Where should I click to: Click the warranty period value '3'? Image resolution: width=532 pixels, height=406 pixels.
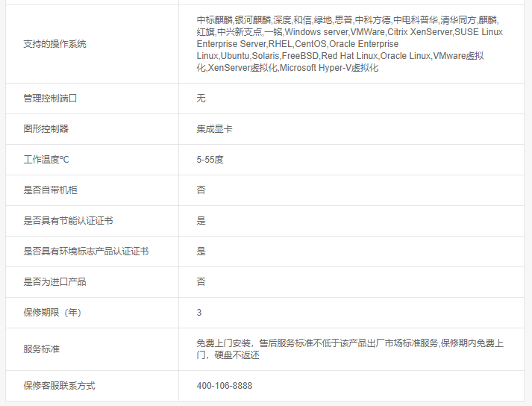coord(199,313)
